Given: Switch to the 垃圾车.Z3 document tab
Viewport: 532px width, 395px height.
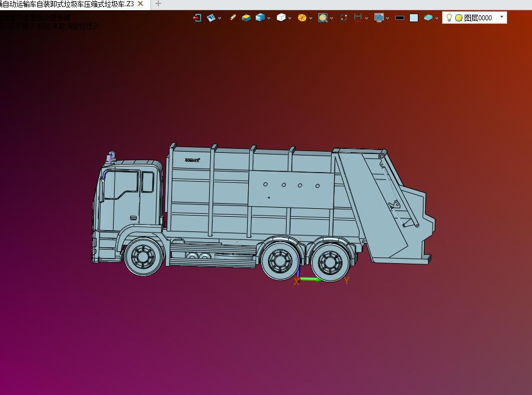Looking at the screenshot, I should coord(67,4).
